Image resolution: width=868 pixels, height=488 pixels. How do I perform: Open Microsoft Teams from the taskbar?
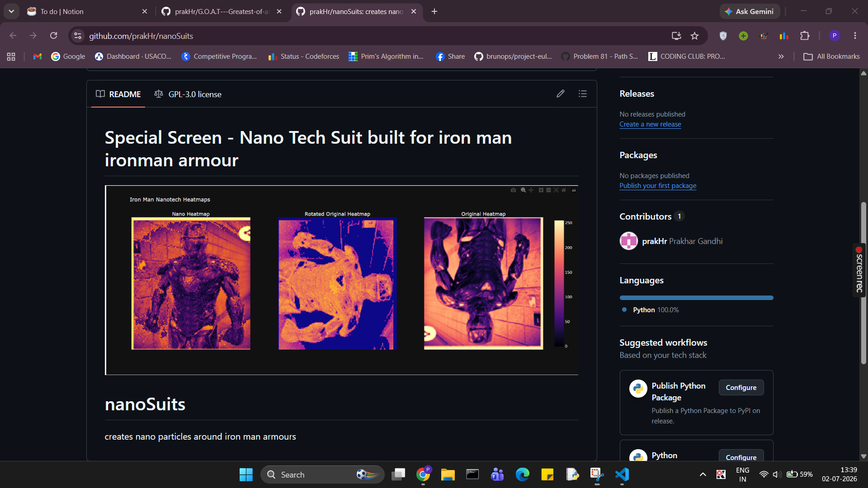[x=497, y=474]
